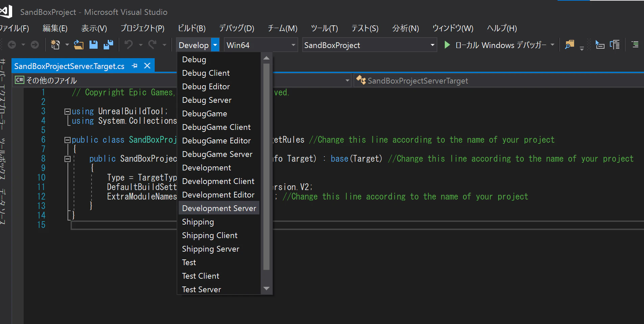Click the Save All icon
Screen dimensions: 644x324
click(x=108, y=45)
